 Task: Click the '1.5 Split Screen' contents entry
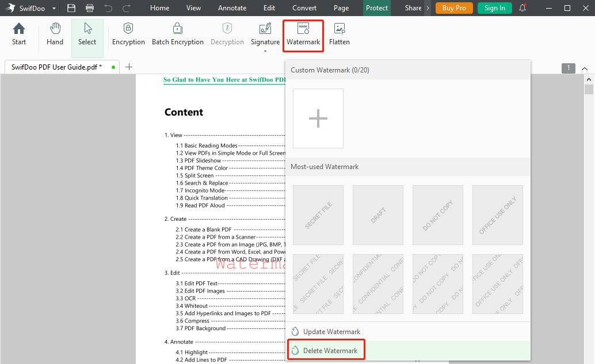click(194, 175)
